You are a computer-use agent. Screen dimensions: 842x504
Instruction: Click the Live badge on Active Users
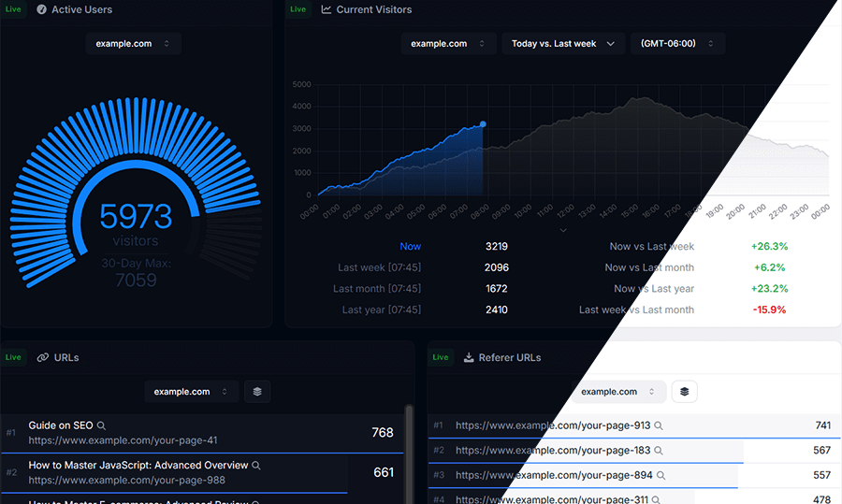pyautogui.click(x=13, y=9)
